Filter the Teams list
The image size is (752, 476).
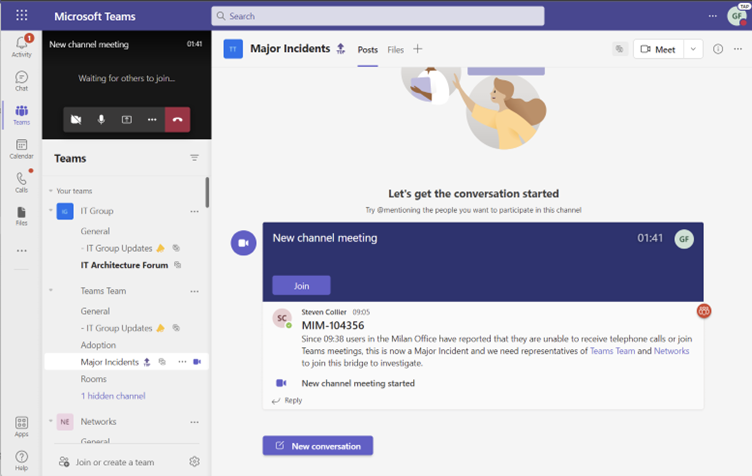194,158
